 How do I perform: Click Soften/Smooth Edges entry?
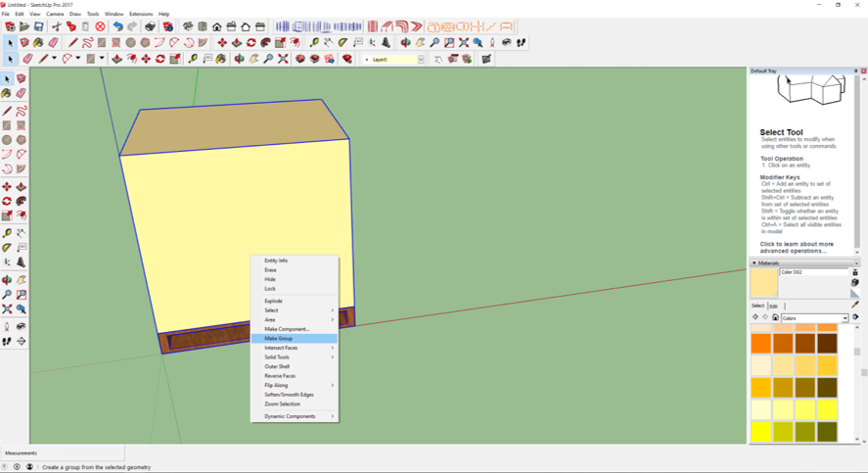(295, 395)
